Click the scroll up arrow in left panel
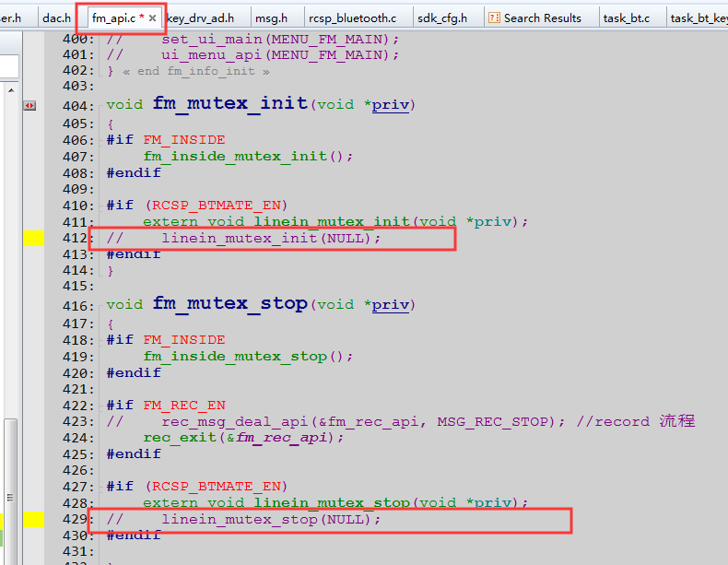 (11, 90)
